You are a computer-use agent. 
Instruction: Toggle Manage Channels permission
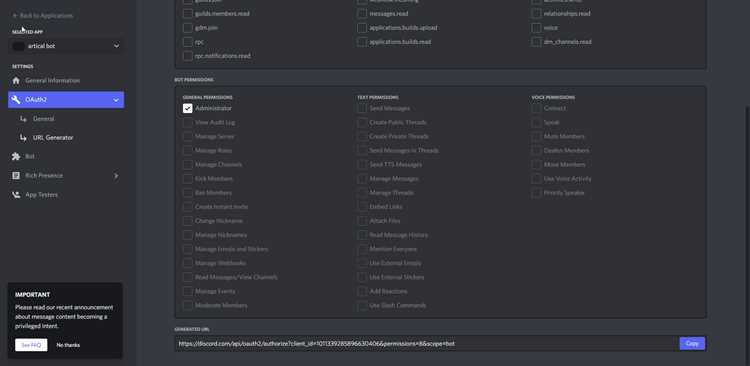pos(188,165)
